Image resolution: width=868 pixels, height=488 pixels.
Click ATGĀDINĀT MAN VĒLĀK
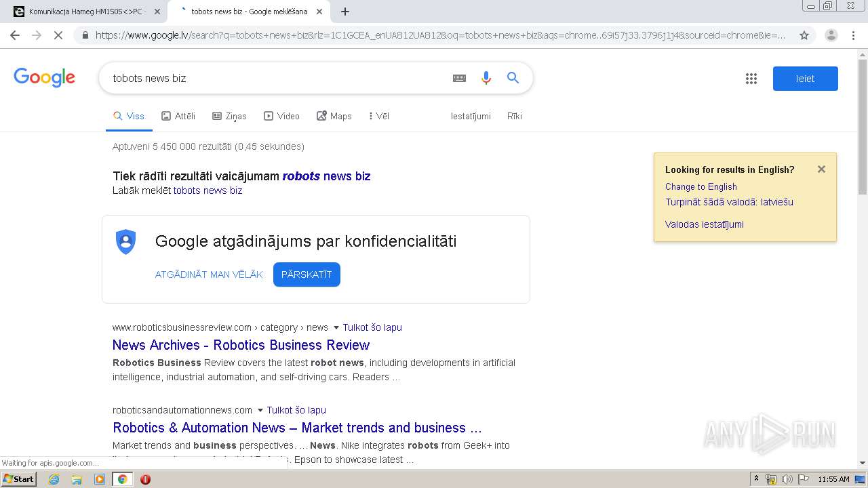pos(209,274)
